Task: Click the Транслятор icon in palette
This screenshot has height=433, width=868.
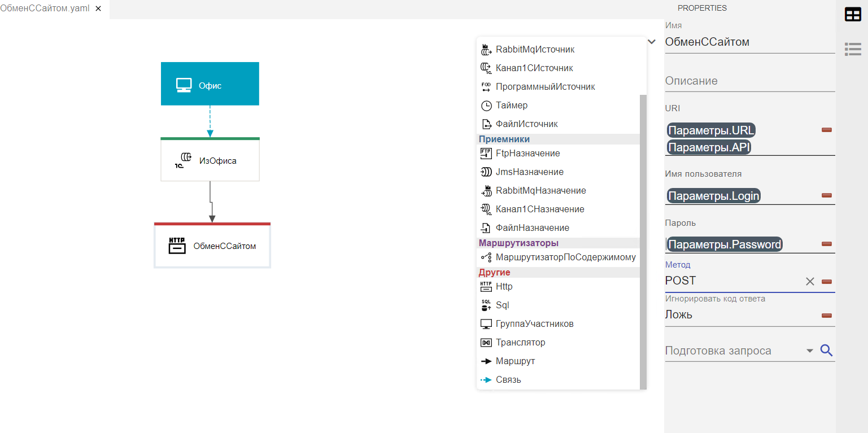Action: [486, 343]
